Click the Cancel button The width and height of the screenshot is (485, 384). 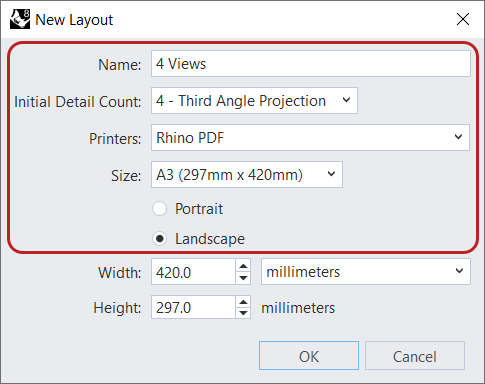(415, 356)
